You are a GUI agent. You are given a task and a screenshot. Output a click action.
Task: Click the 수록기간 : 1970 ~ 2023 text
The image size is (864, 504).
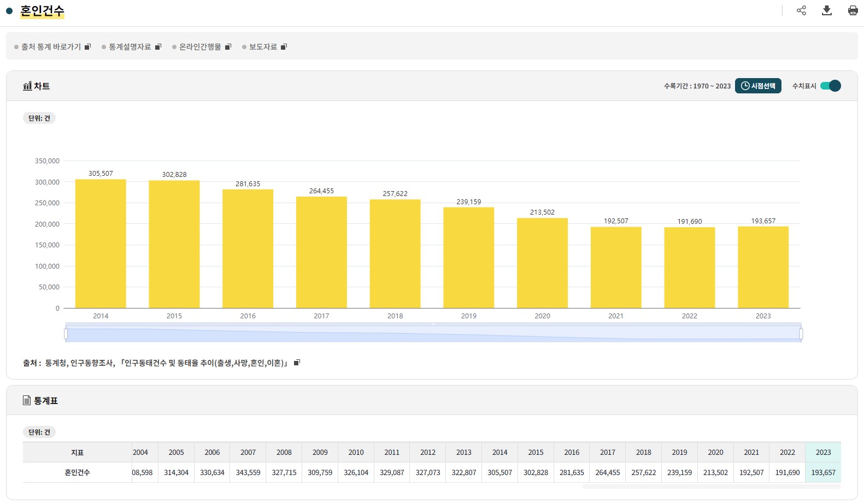coord(697,86)
